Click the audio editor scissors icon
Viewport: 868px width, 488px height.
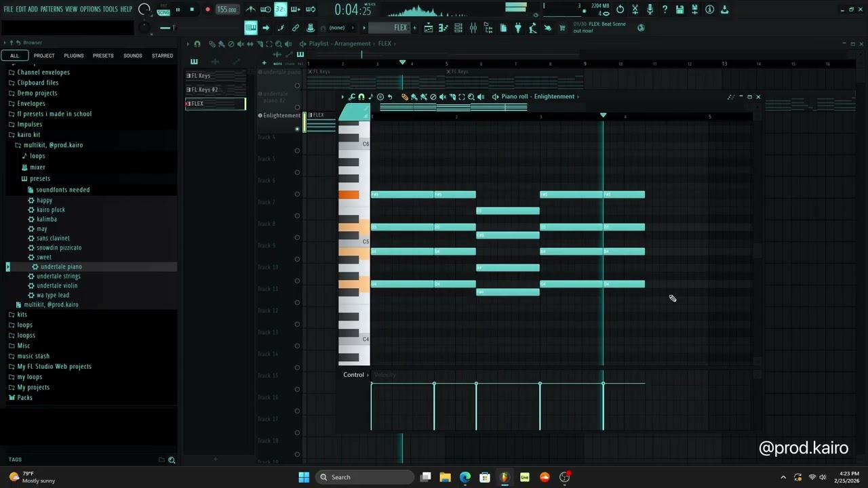click(x=635, y=9)
